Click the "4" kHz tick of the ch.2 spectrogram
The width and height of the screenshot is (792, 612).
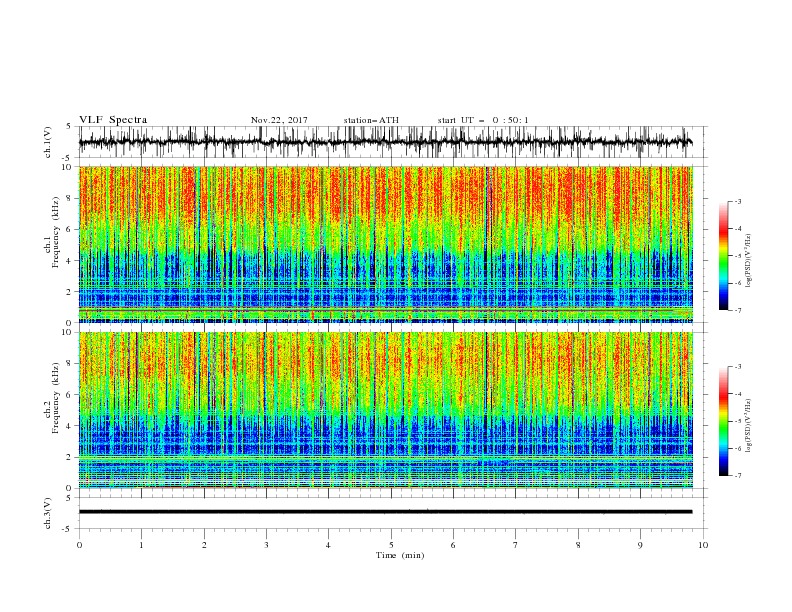coord(70,426)
